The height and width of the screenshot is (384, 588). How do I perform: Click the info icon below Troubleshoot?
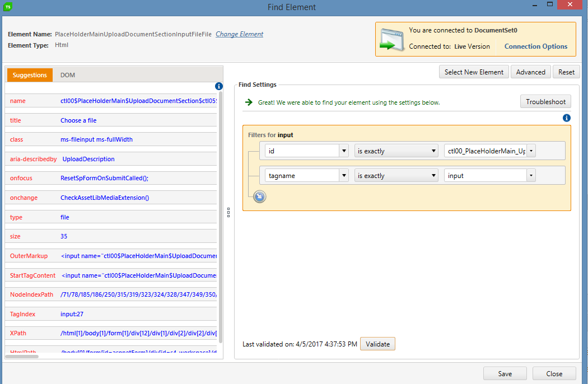[x=566, y=118]
